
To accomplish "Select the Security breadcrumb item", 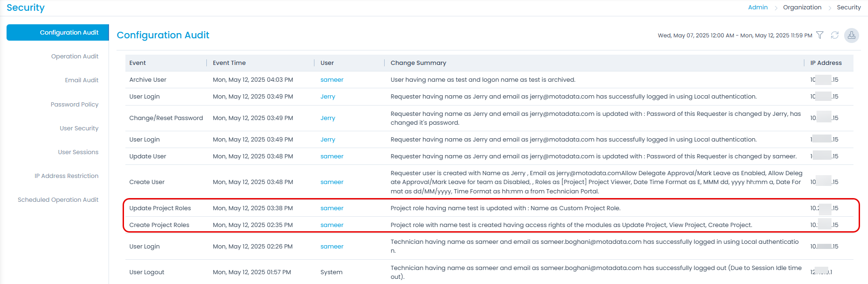I will click(x=849, y=7).
